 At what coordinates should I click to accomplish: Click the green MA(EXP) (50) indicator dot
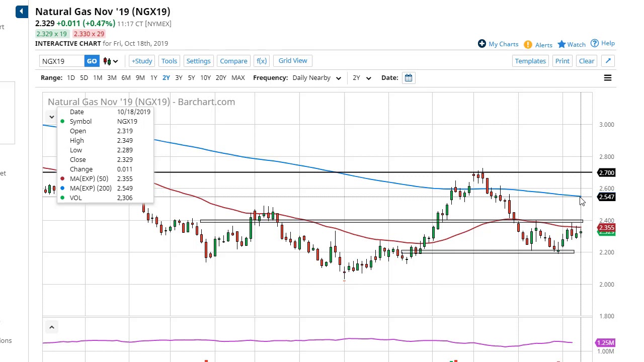point(62,179)
